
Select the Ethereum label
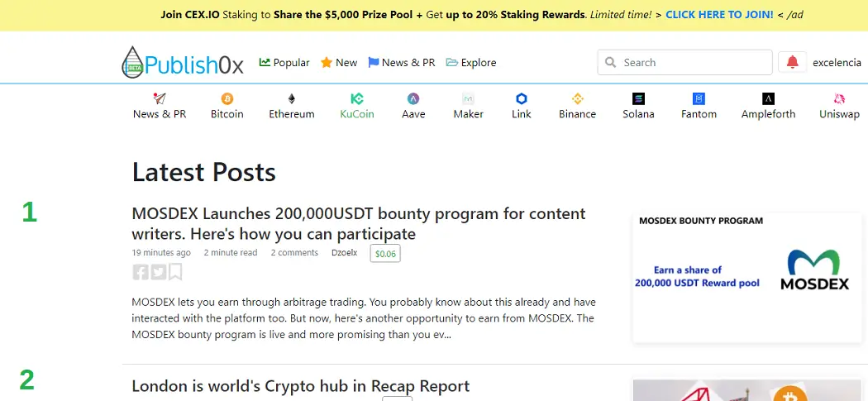292,114
